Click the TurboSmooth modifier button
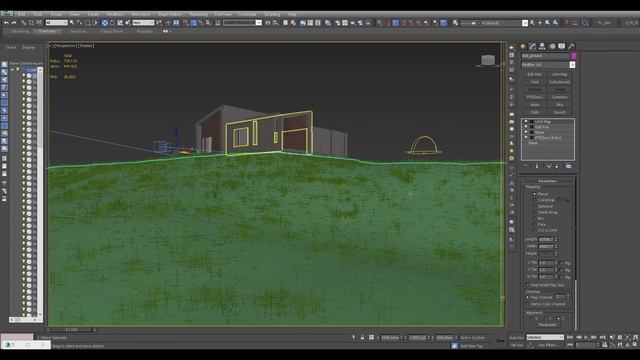 (x=559, y=82)
